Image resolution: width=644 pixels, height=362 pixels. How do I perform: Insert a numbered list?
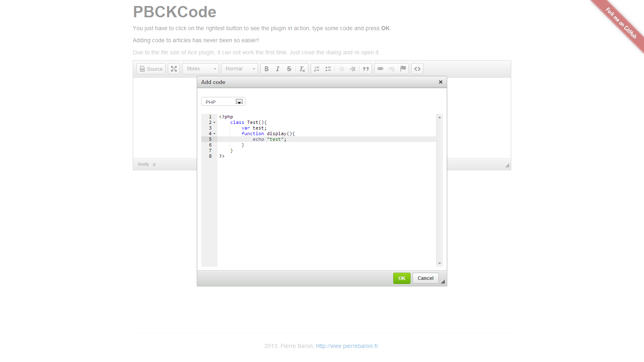(x=317, y=69)
